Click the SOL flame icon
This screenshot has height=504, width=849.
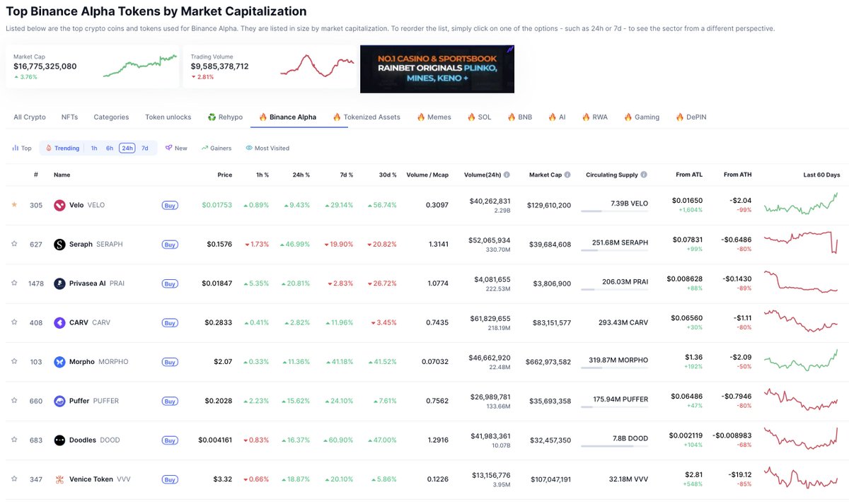pyautogui.click(x=471, y=117)
